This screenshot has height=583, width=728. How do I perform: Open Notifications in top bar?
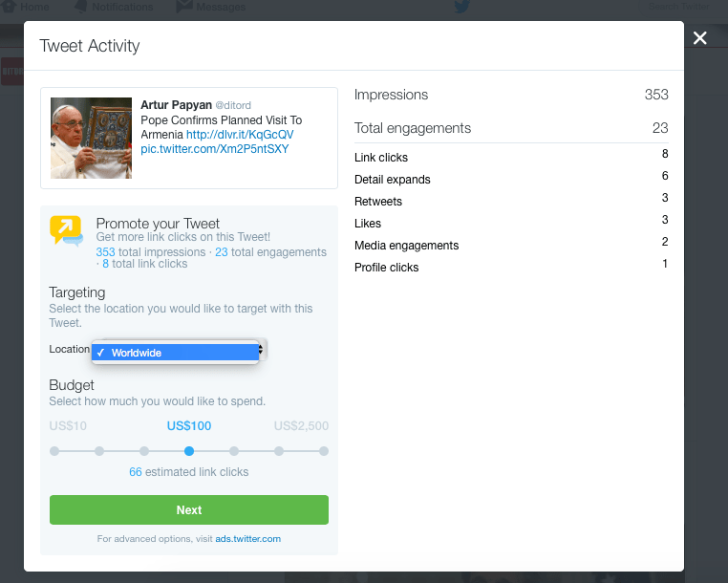tap(114, 7)
